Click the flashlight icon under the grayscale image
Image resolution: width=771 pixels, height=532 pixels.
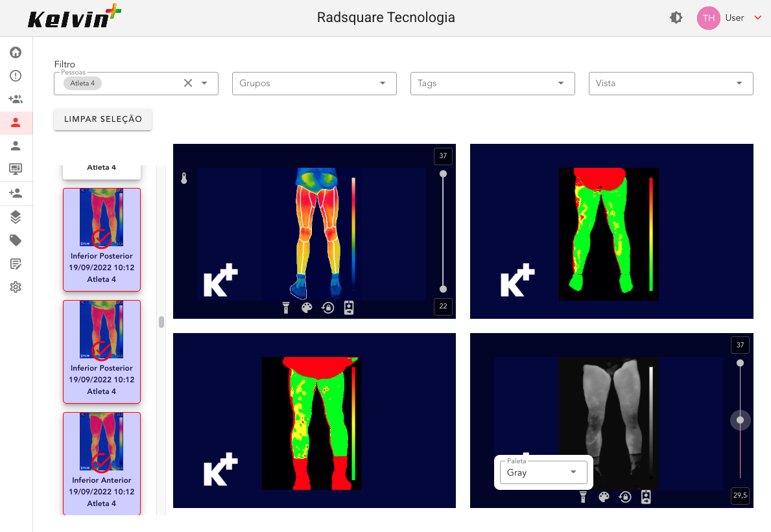583,497
